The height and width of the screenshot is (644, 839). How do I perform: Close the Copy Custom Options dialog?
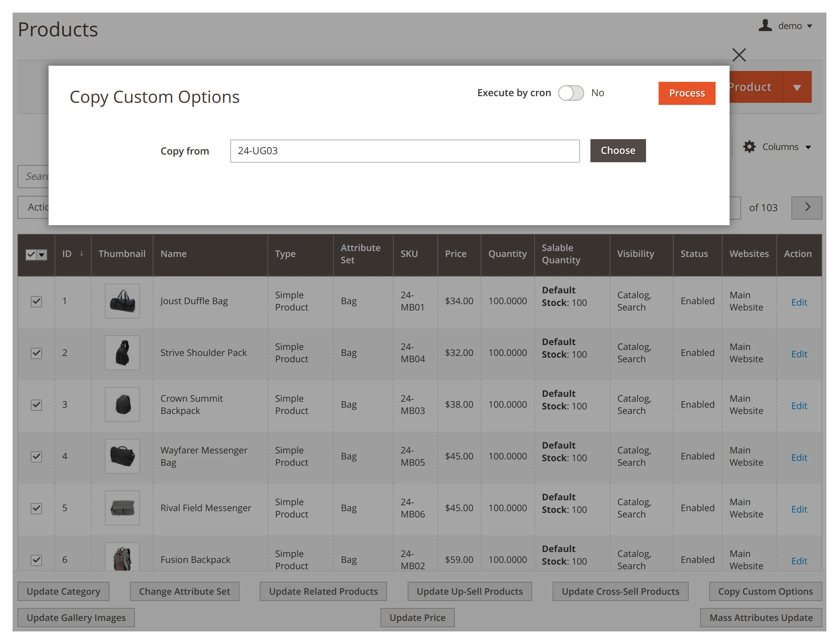739,55
